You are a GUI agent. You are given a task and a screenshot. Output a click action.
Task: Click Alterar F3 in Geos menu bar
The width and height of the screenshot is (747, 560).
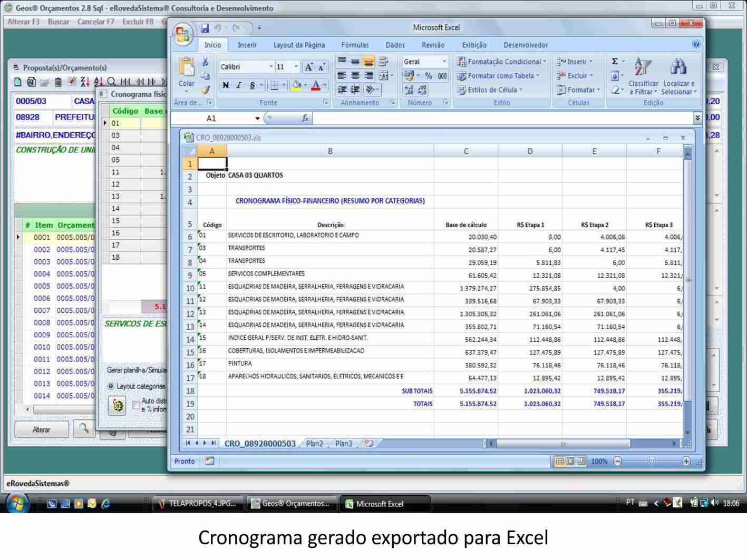click(23, 22)
